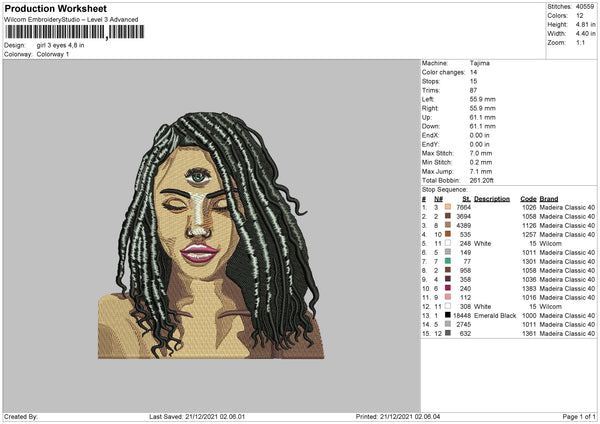Click the pink swatch with code 1016
Screen dimensions: 600x424
[x=448, y=297]
